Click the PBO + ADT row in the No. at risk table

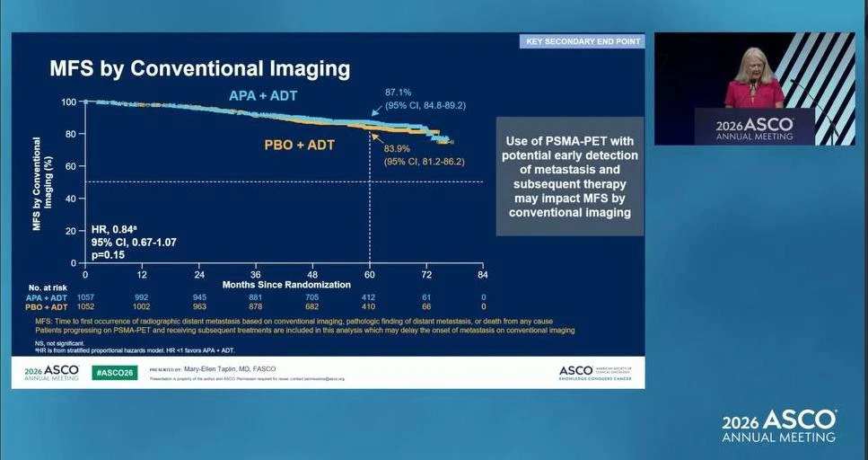[257, 307]
